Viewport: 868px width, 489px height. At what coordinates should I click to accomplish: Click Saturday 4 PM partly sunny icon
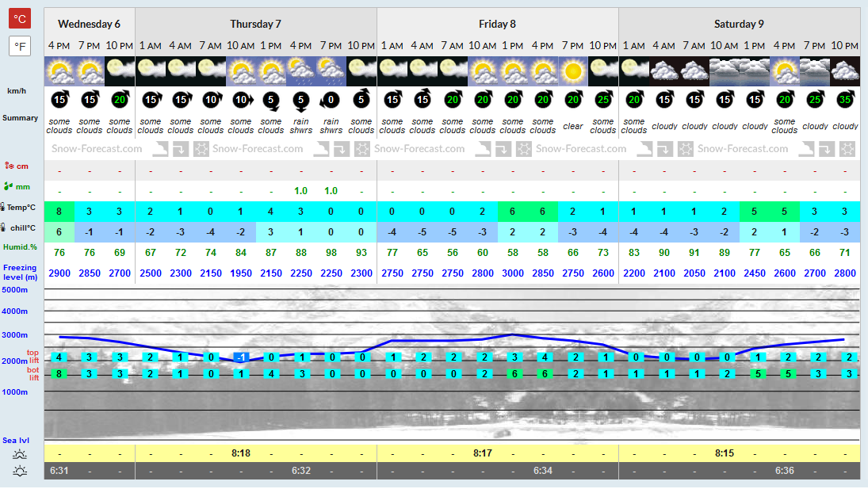(785, 71)
